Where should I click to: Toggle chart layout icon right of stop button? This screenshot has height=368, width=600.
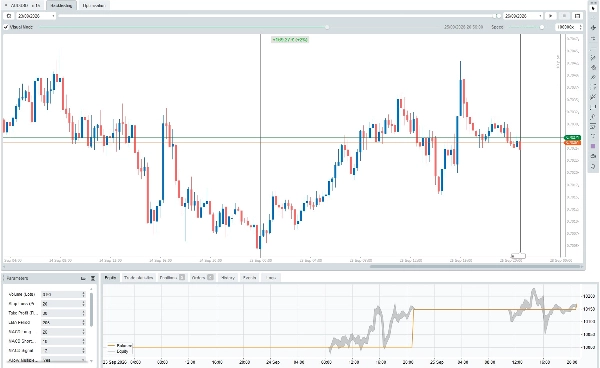tap(577, 16)
